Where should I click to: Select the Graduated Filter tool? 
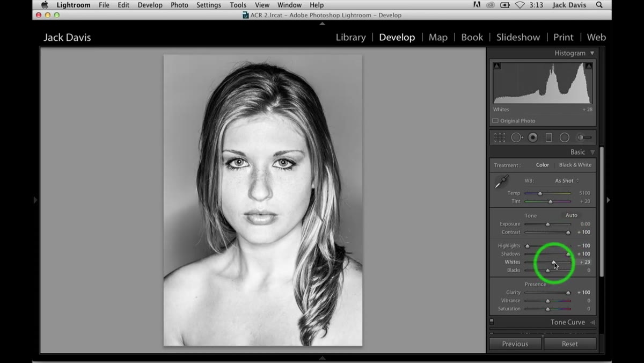point(548,137)
